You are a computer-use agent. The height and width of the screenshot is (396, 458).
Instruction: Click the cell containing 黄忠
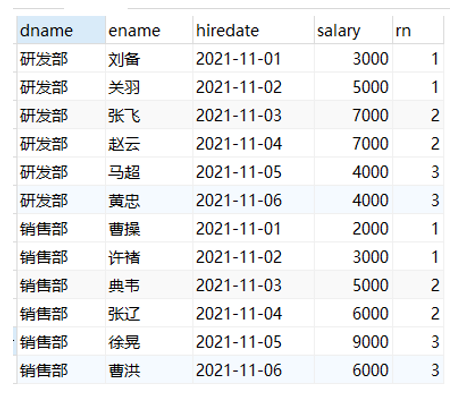coord(149,200)
